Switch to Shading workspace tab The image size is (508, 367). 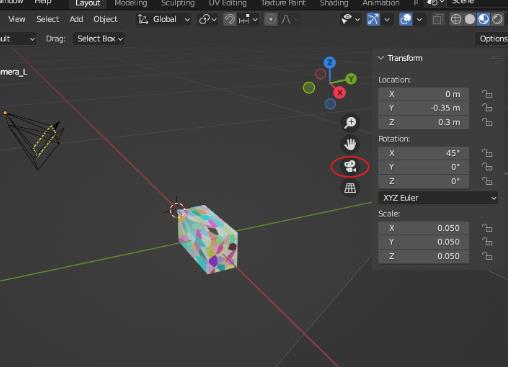point(334,4)
